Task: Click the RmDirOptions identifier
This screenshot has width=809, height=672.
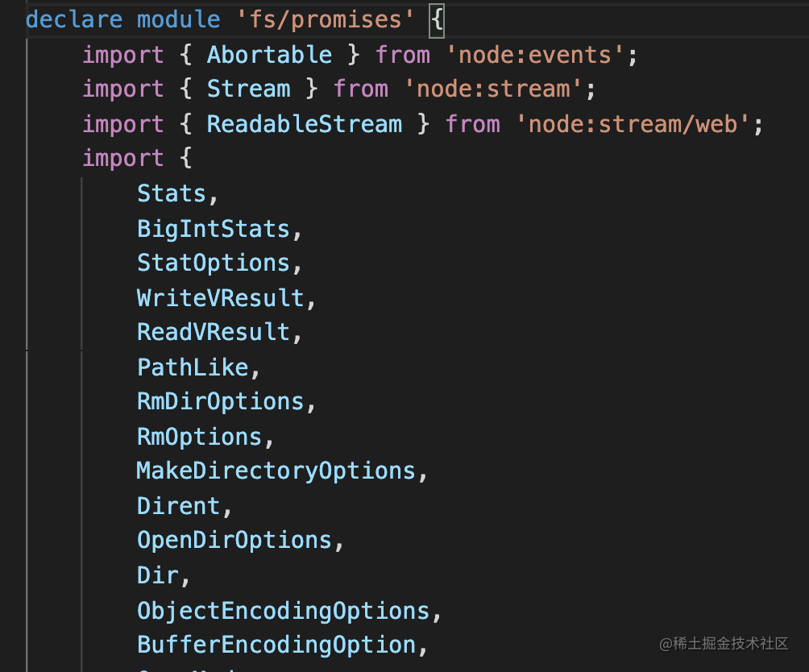Action: (221, 401)
